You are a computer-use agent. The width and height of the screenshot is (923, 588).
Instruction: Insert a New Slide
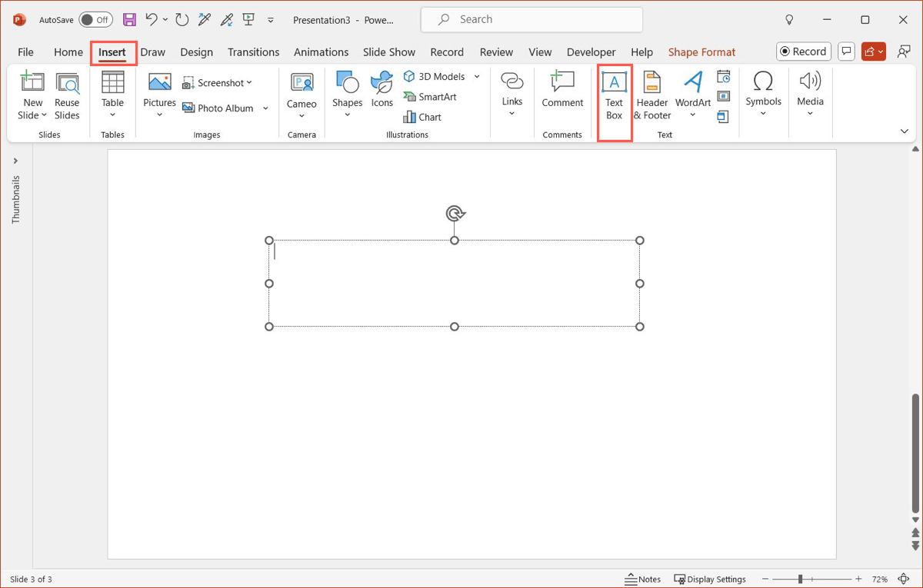[32, 95]
